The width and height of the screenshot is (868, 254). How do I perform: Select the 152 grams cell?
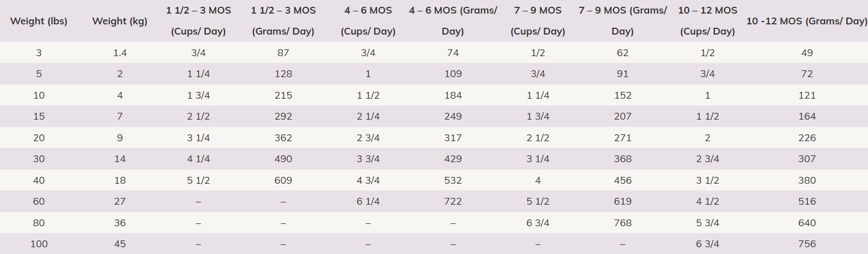(x=623, y=95)
